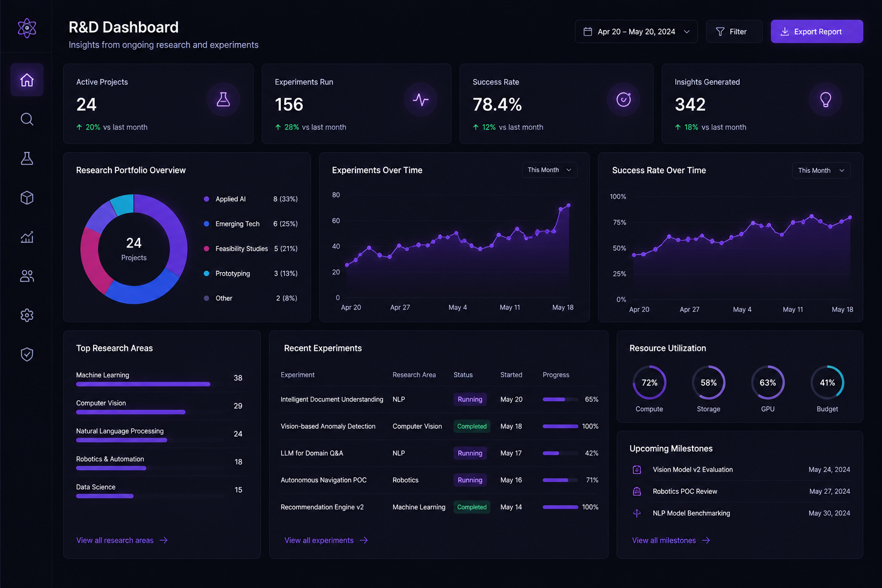Click the Natural Language Processing area label
Image resolution: width=882 pixels, height=588 pixels.
click(120, 431)
